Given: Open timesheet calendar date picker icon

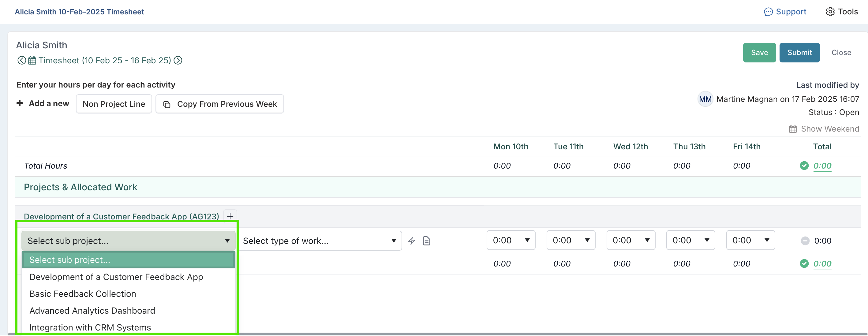Looking at the screenshot, I should [32, 60].
